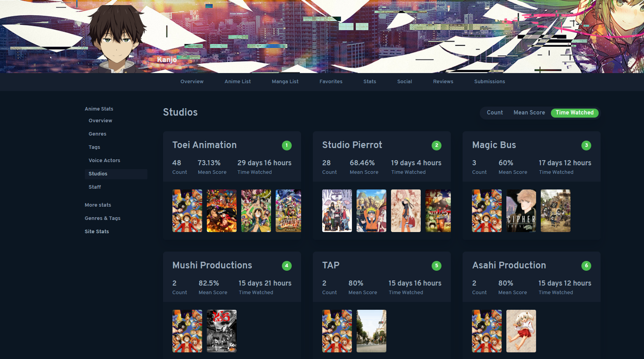The height and width of the screenshot is (359, 644).
Task: Open the Toei Animation studio page
Action: (x=205, y=145)
